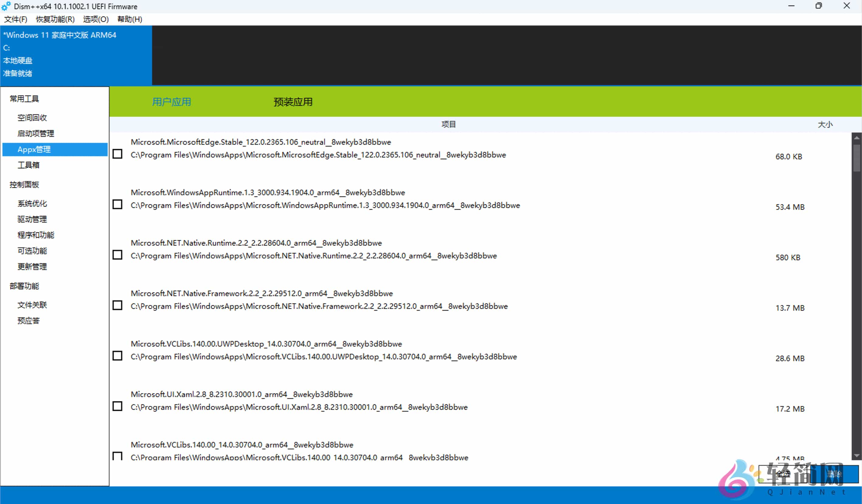
Task: Tick the NET.Native.Runtime.2.2 package checkbox
Action: (x=117, y=255)
